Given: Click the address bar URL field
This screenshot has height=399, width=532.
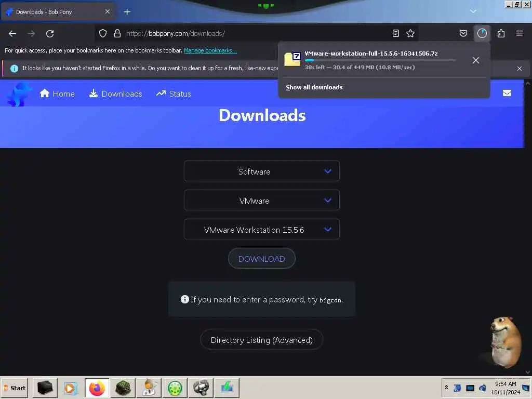Looking at the screenshot, I should coord(258,33).
